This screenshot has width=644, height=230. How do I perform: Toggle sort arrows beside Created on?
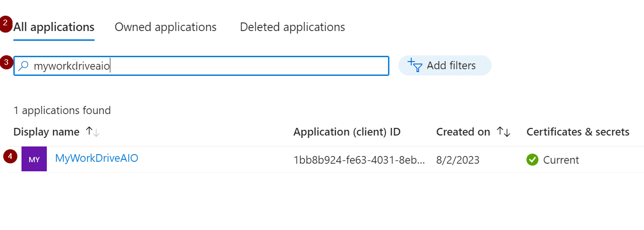[x=504, y=132]
